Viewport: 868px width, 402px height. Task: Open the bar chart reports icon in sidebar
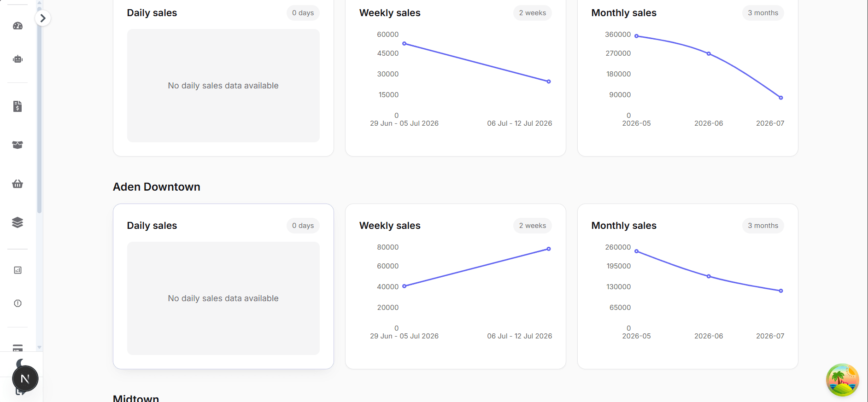(x=18, y=270)
